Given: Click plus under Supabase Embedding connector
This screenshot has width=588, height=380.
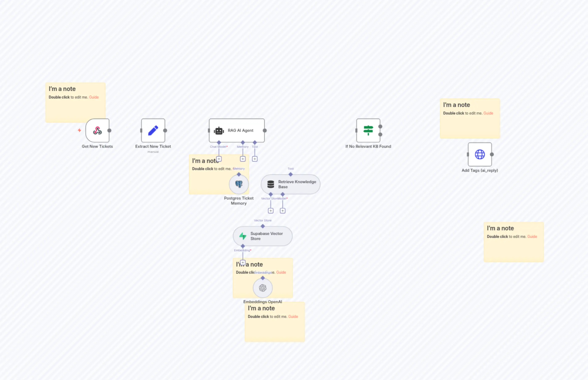Looking at the screenshot, I should point(242,263).
